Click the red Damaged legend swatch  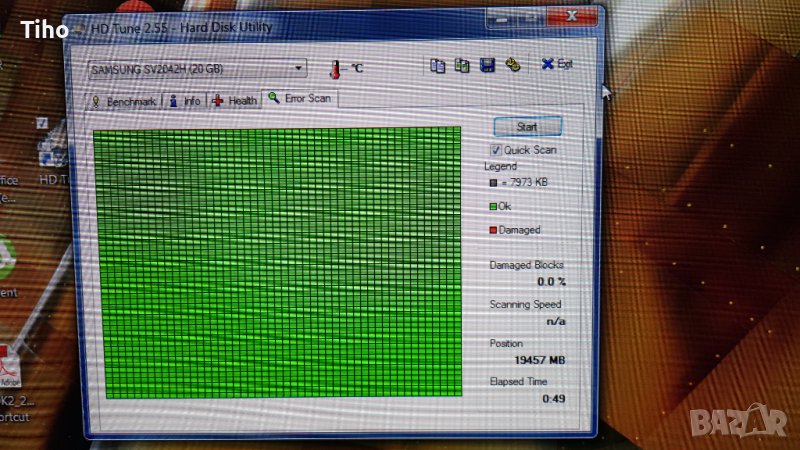(493, 230)
